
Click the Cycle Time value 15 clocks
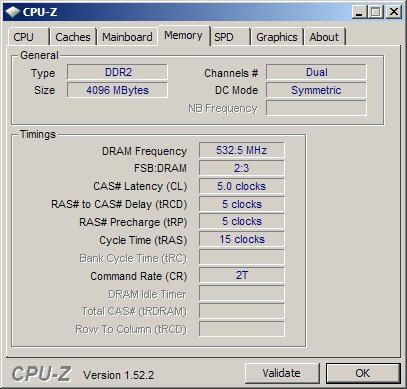click(242, 240)
